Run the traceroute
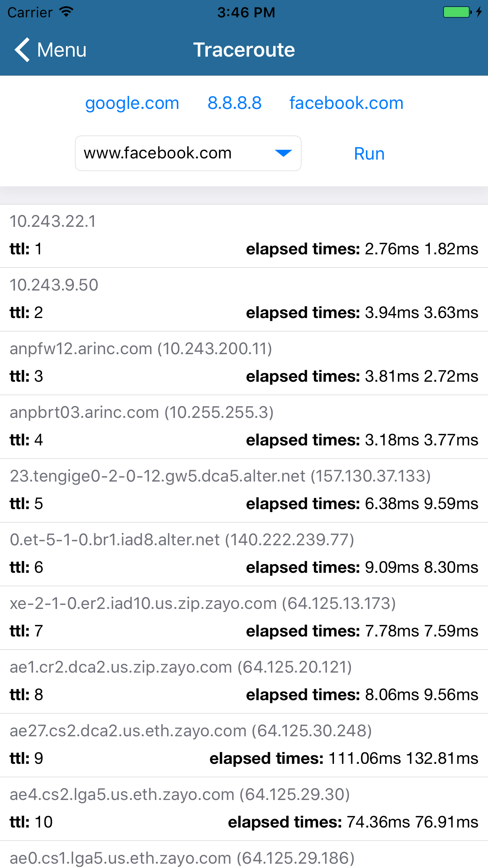 coord(369,153)
